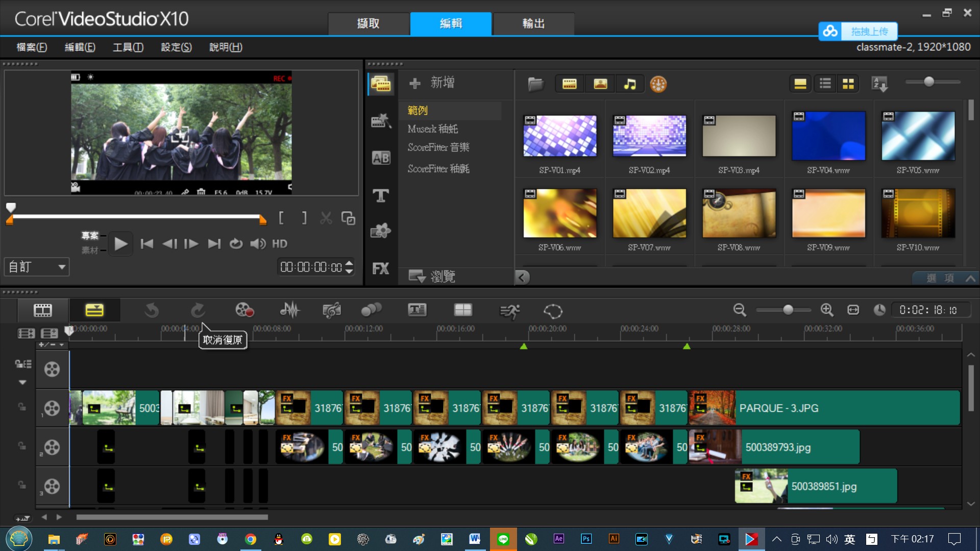Image resolution: width=980 pixels, height=551 pixels.
Task: Toggle HD preview
Action: coord(280,244)
